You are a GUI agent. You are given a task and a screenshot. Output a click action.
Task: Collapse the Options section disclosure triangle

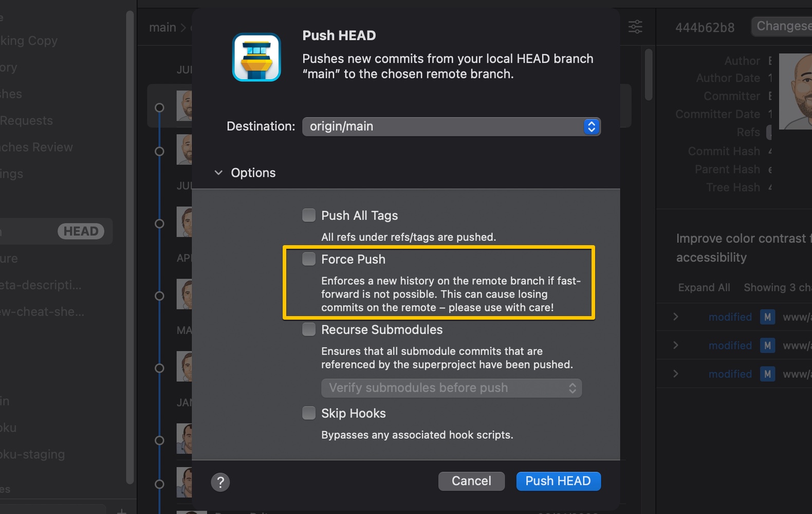[218, 173]
